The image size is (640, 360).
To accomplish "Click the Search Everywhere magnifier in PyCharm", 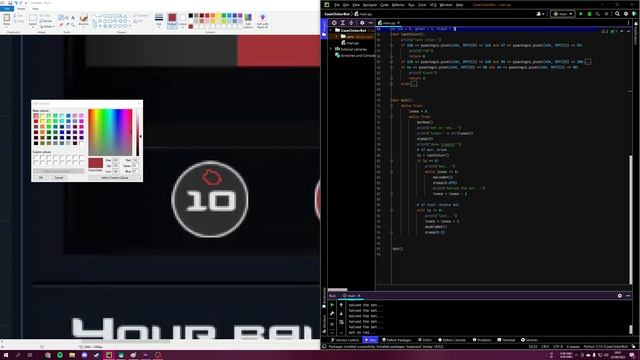I will [x=617, y=14].
